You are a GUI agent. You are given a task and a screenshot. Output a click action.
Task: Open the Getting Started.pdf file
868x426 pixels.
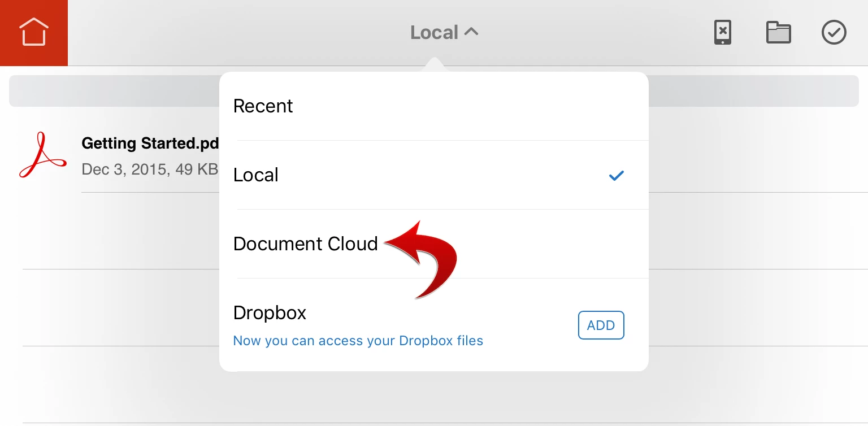(150, 143)
